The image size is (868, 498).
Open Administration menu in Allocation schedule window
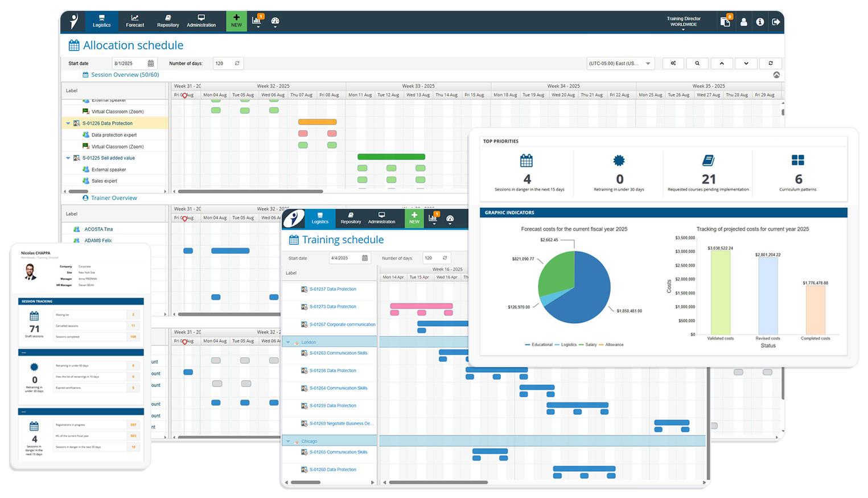coord(201,21)
